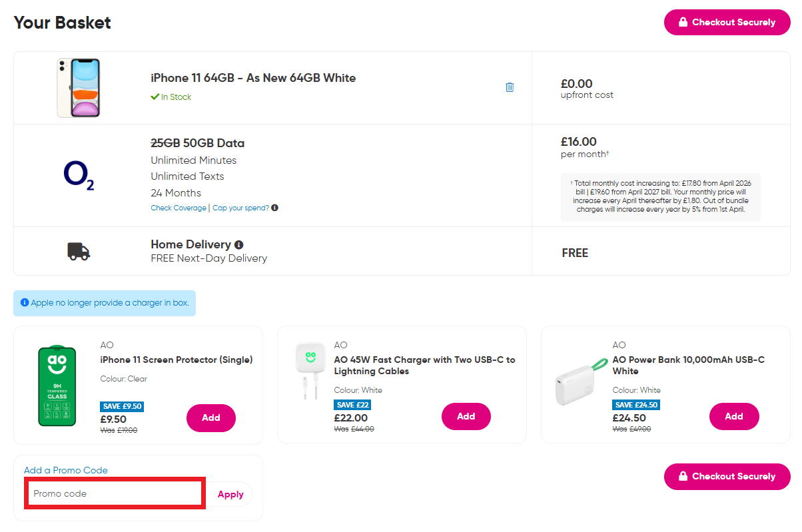Click the info icon beside Cap your spend

274,208
